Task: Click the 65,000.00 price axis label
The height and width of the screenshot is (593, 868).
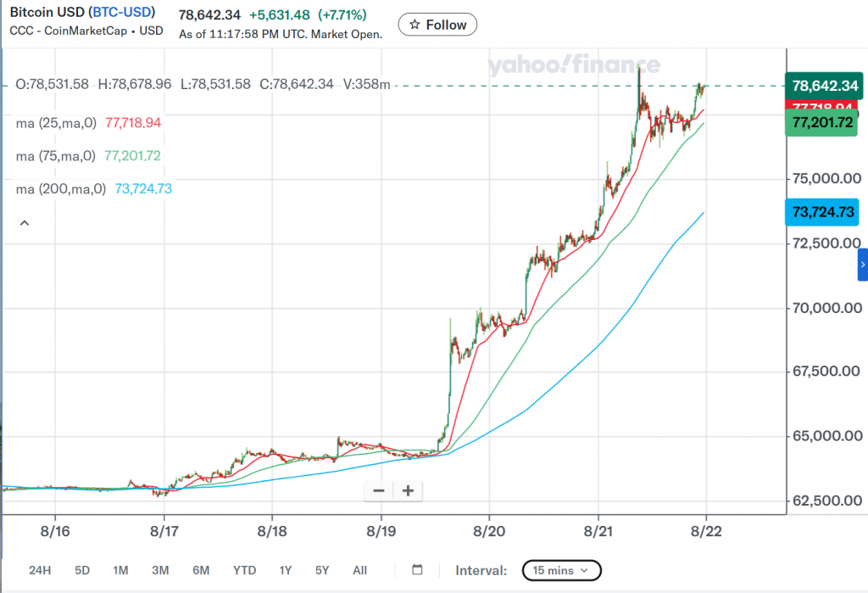Action: [x=827, y=435]
